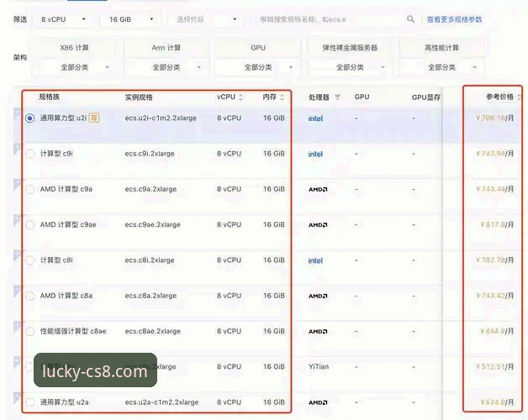Open the 16 GiB memory dropdown
Viewport: 528px width, 420px height.
coord(130,19)
